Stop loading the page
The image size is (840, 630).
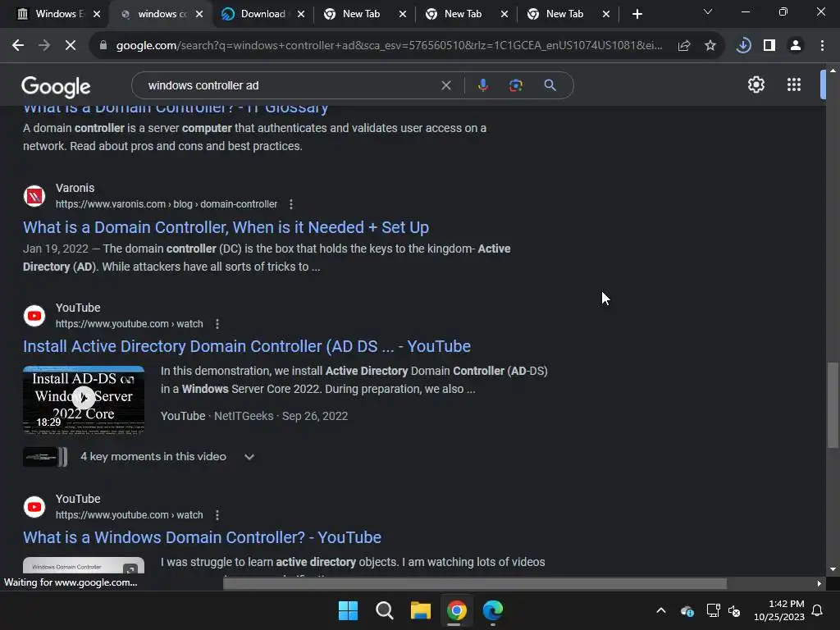point(71,46)
